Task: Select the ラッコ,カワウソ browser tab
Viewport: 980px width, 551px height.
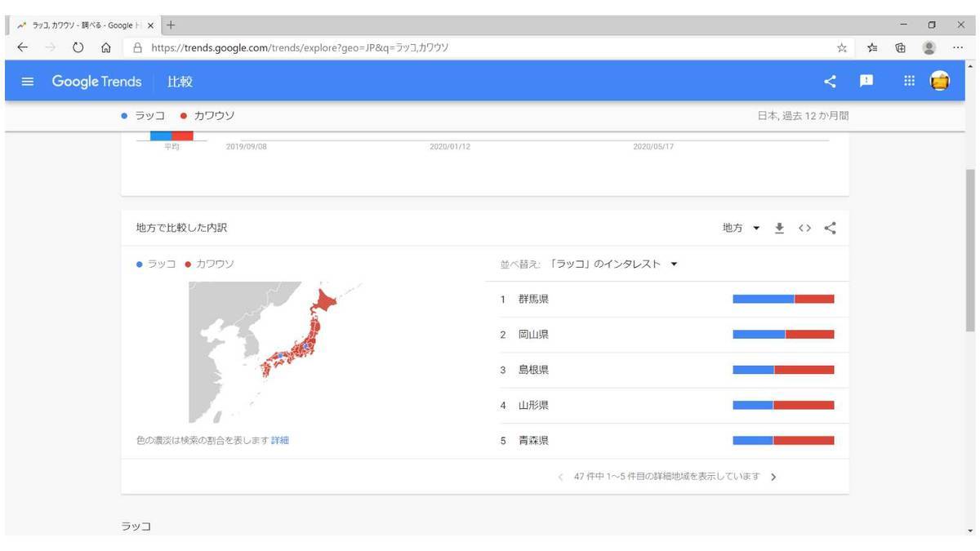Action: coord(84,25)
